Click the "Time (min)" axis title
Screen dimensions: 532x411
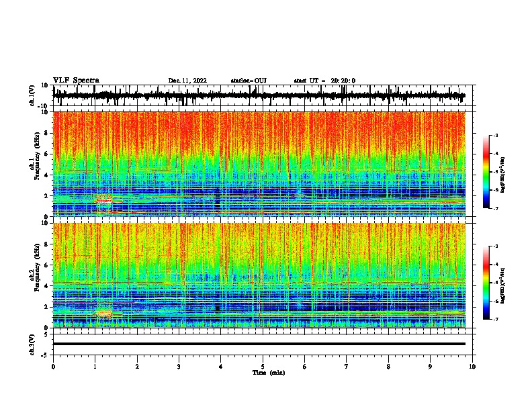[269, 373]
